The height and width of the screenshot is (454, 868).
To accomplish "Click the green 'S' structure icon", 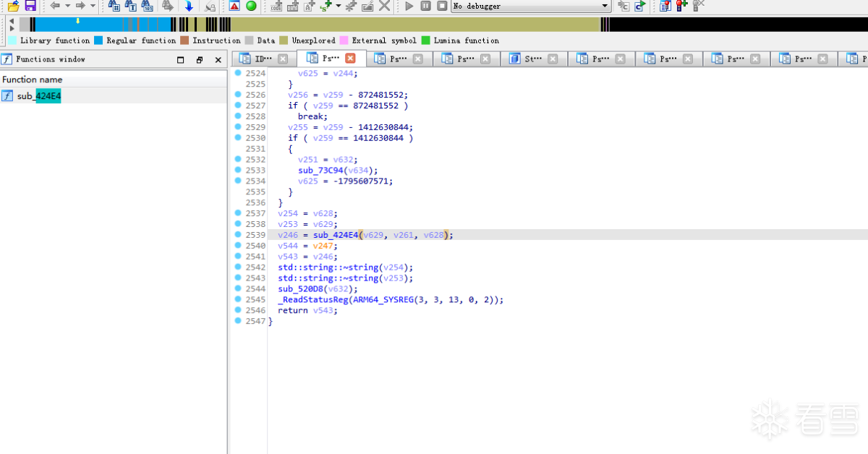I will pos(326,6).
